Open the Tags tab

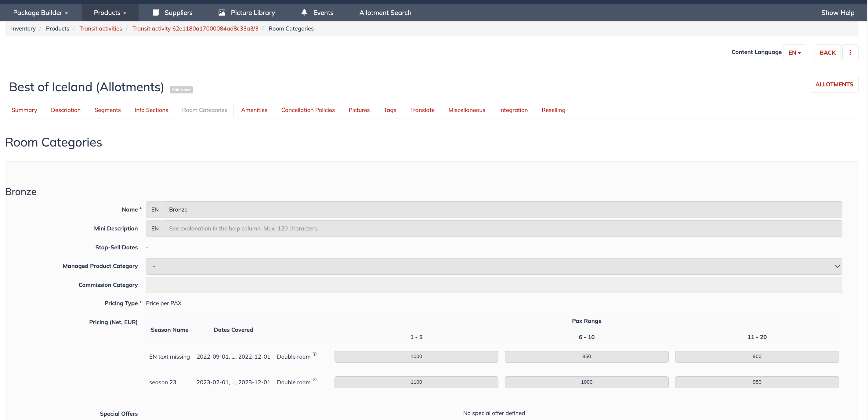(390, 110)
